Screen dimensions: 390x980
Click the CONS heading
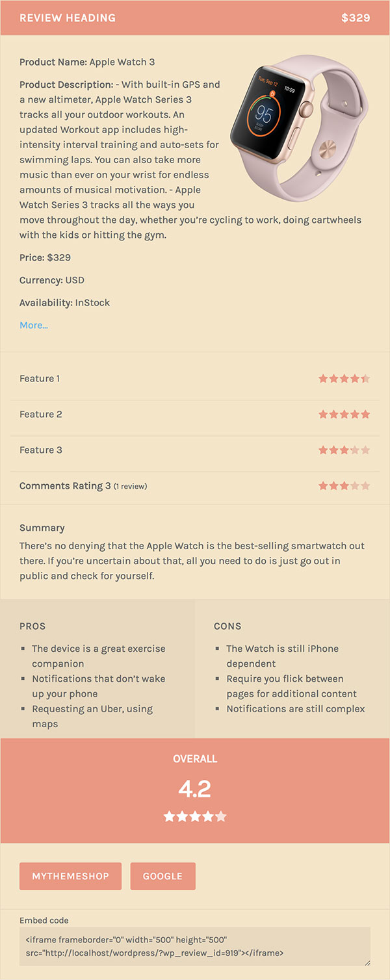click(227, 626)
